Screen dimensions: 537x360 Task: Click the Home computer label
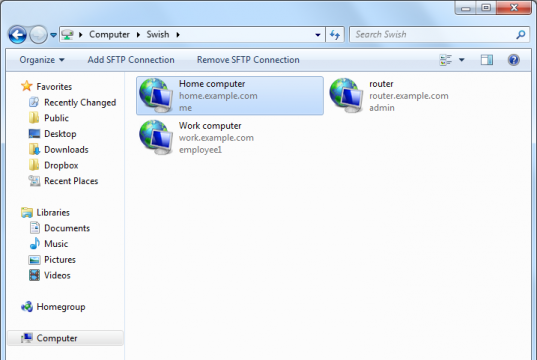click(x=212, y=84)
